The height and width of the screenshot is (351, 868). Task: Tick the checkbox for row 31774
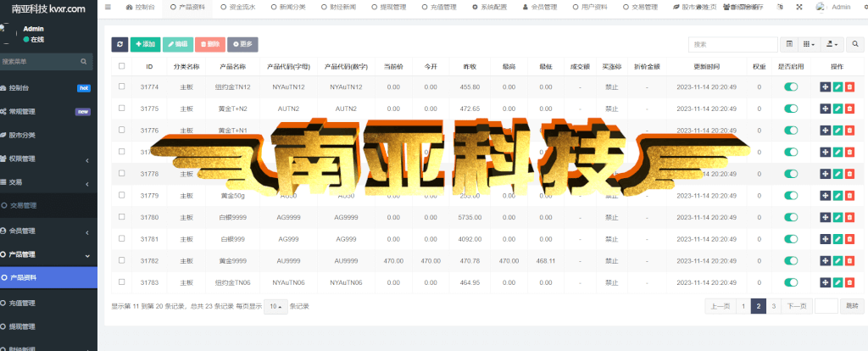click(122, 86)
